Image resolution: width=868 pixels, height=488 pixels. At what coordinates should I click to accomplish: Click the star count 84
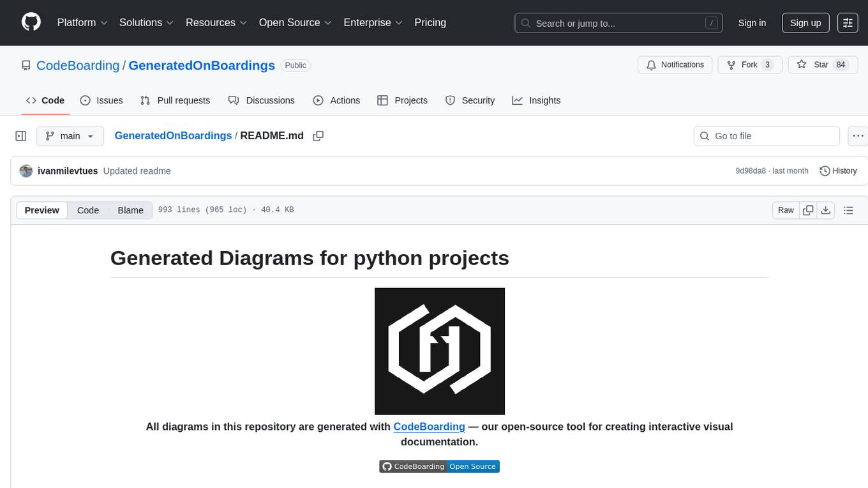click(x=841, y=65)
